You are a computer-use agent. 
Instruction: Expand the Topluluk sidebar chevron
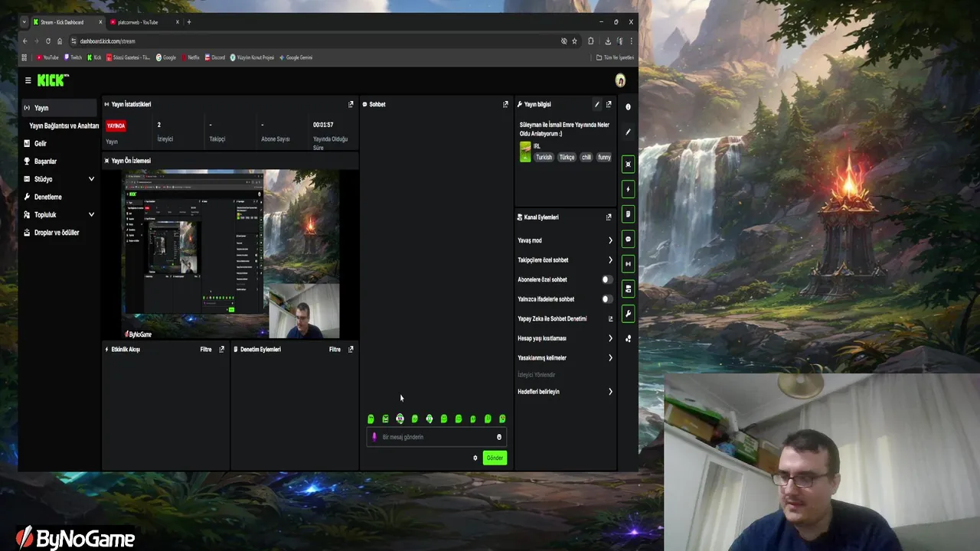[91, 215]
